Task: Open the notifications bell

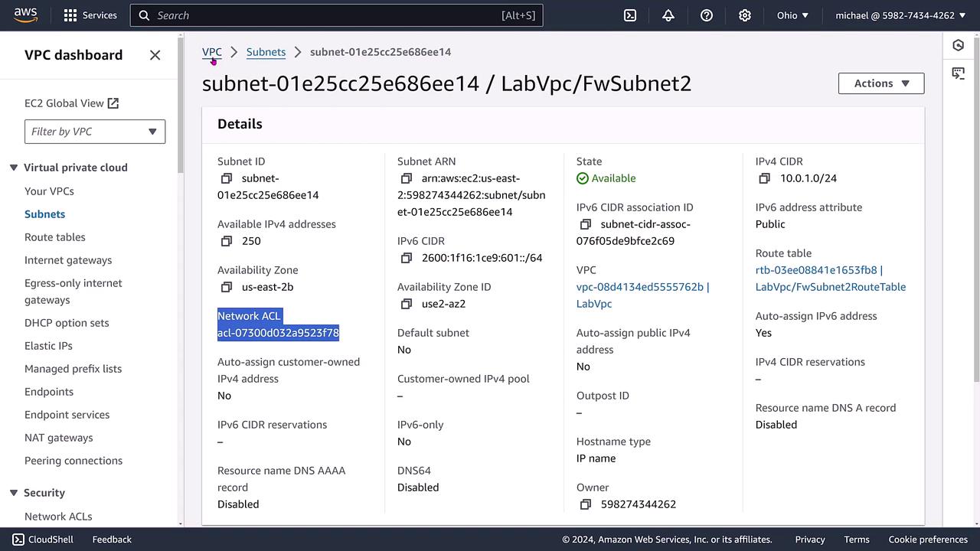Action: tap(668, 15)
